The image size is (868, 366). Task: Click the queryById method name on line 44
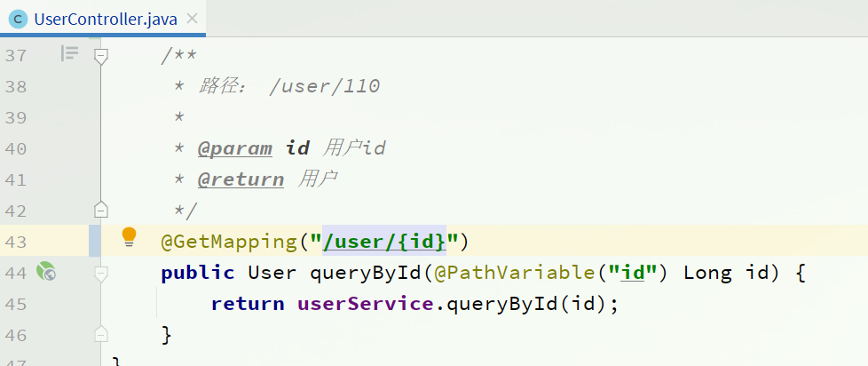point(366,273)
